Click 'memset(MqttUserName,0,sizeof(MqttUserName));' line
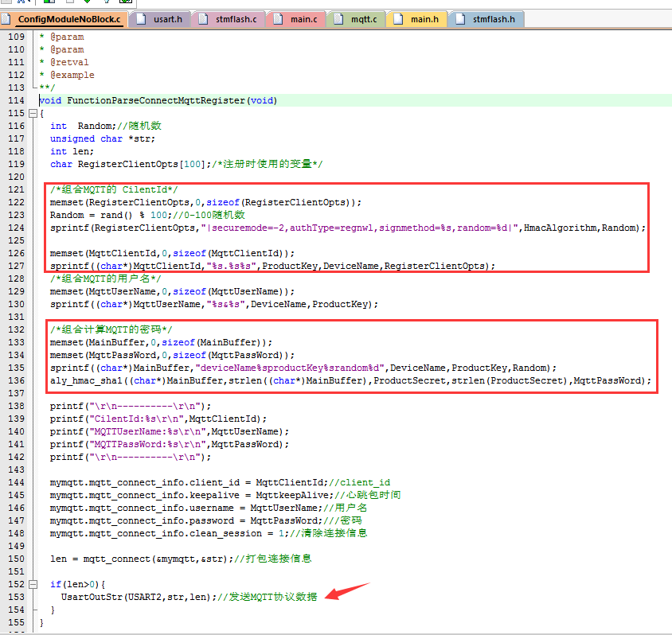Image resolution: width=672 pixels, height=635 pixels. [172, 291]
